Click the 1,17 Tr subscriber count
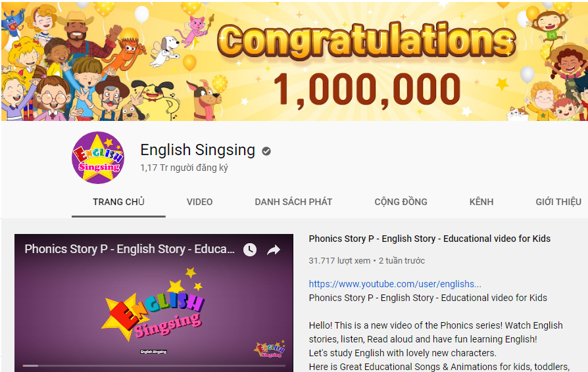 [184, 168]
